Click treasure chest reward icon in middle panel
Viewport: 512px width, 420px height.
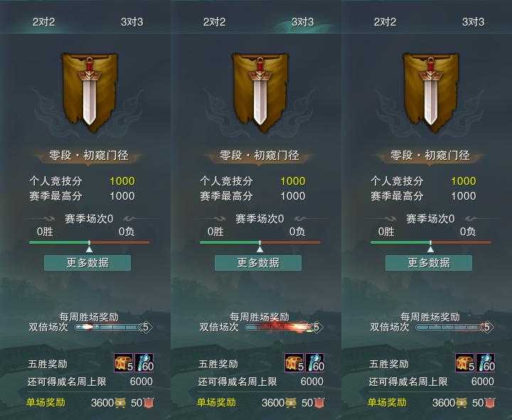pos(294,362)
